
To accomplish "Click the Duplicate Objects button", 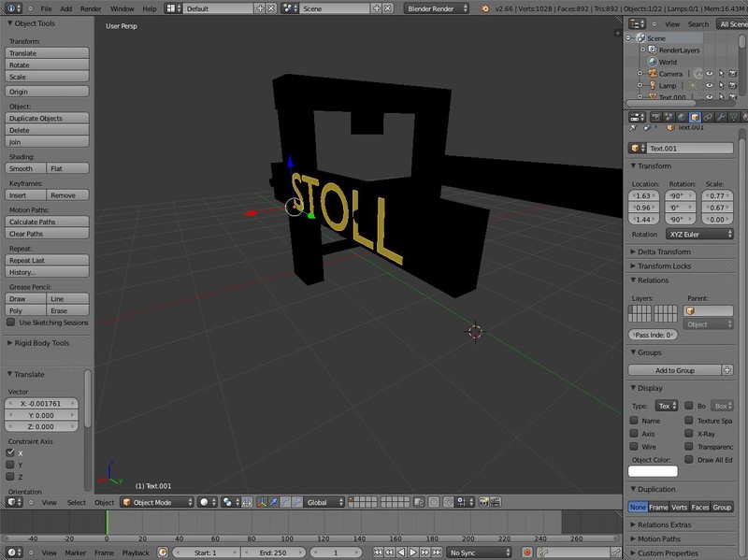I will [x=48, y=118].
